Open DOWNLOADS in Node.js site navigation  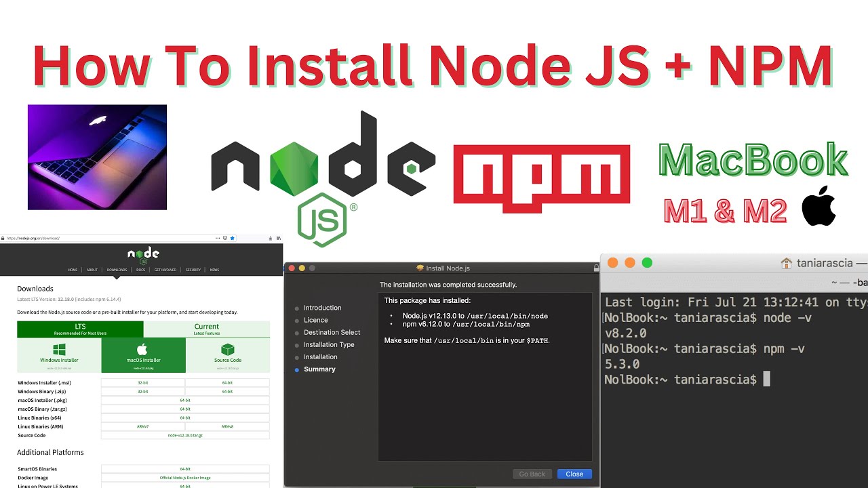click(x=117, y=270)
